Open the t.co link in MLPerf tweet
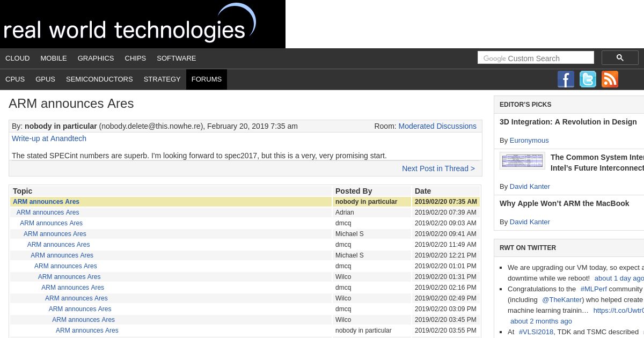The image size is (644, 338). click(618, 311)
